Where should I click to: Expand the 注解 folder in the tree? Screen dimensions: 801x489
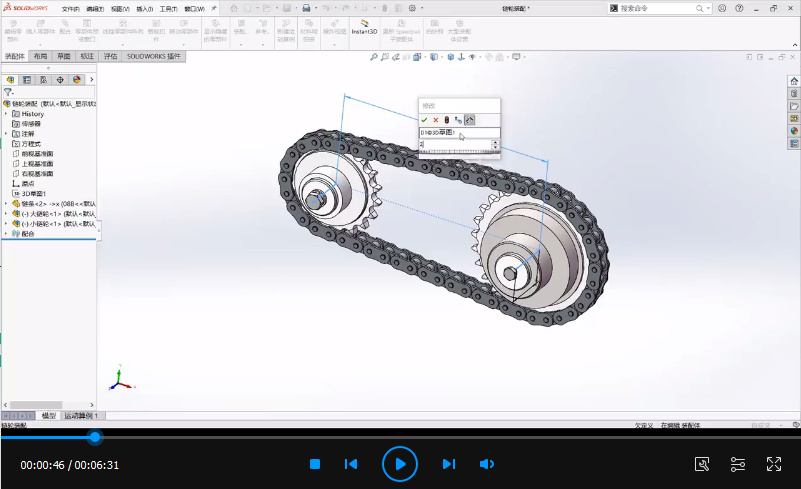coord(6,134)
